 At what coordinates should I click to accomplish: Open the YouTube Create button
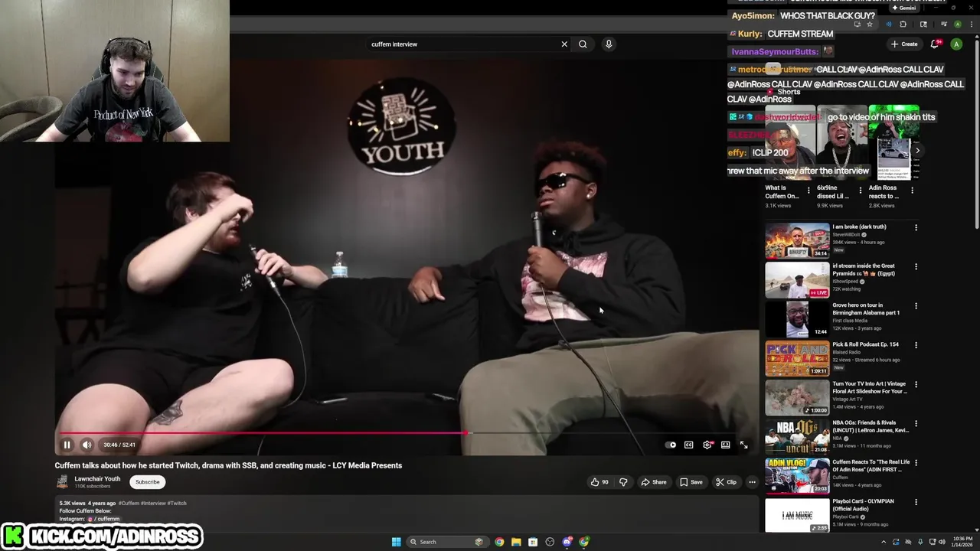904,44
